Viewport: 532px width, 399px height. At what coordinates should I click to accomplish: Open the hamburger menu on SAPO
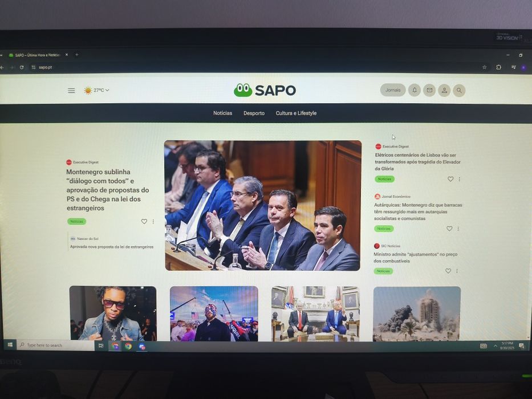click(71, 91)
